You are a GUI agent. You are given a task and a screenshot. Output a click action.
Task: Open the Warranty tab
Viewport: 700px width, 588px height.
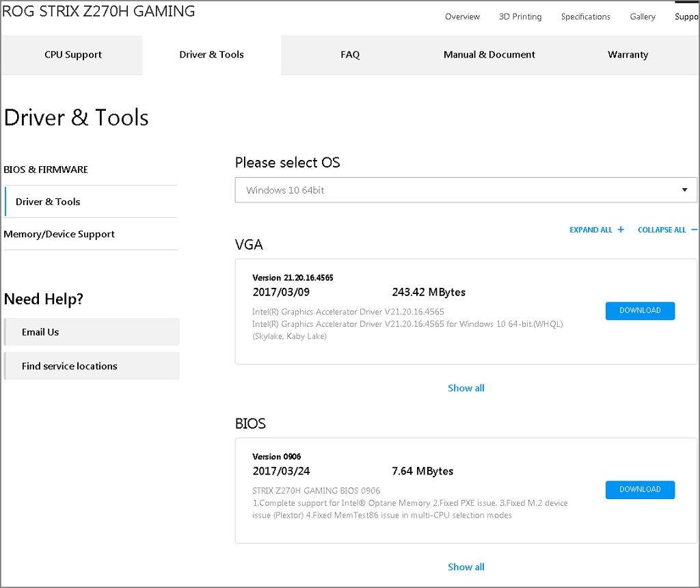[x=628, y=55]
